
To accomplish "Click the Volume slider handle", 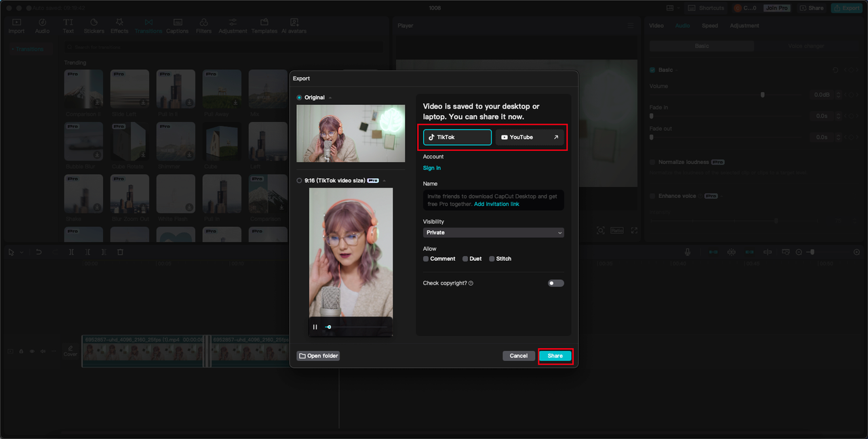I will [x=763, y=95].
